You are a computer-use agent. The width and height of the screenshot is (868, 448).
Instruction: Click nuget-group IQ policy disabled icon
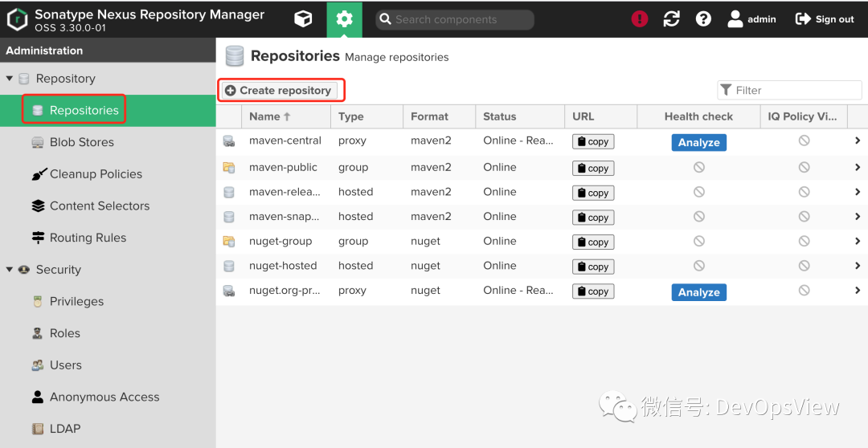[x=805, y=241]
